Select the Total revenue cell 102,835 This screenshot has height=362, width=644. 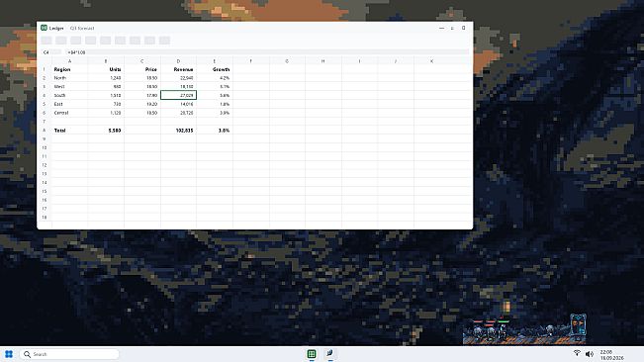[178, 131]
